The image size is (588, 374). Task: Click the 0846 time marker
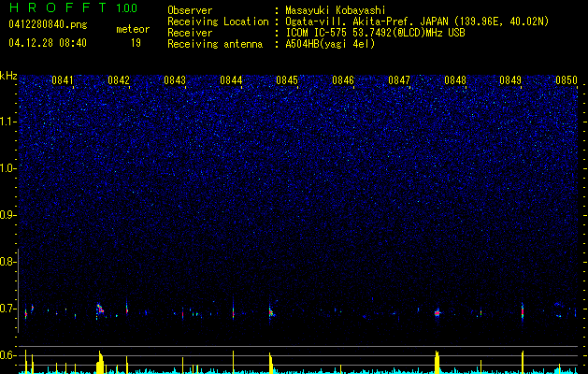(x=343, y=80)
